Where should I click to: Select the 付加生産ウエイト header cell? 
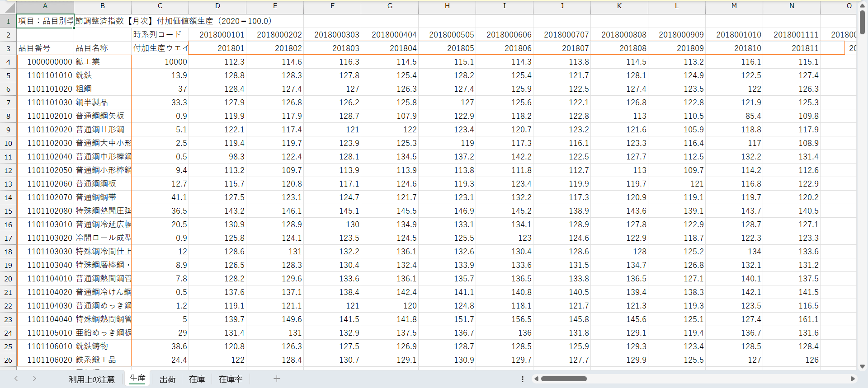pos(160,48)
